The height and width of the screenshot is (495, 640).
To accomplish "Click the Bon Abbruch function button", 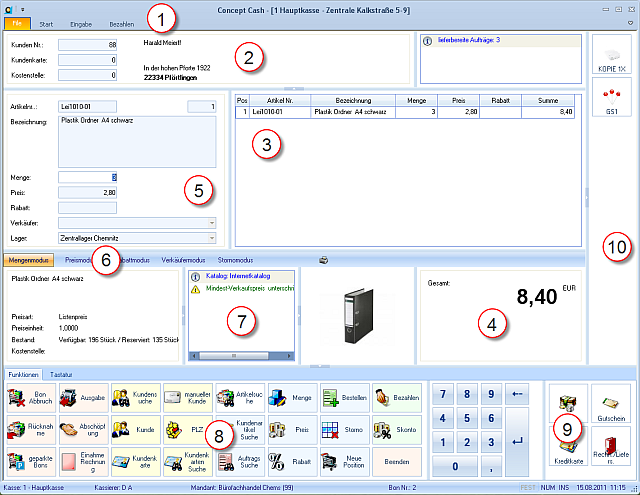I will (30, 398).
